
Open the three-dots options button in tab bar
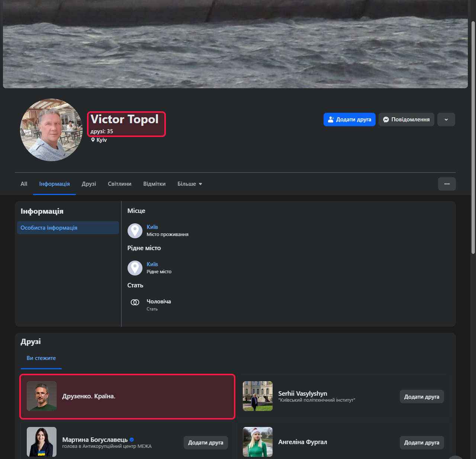[x=447, y=184]
